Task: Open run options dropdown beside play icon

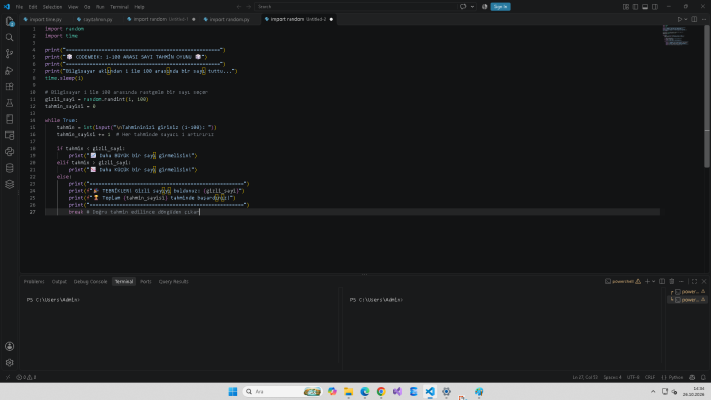Action: [x=686, y=20]
